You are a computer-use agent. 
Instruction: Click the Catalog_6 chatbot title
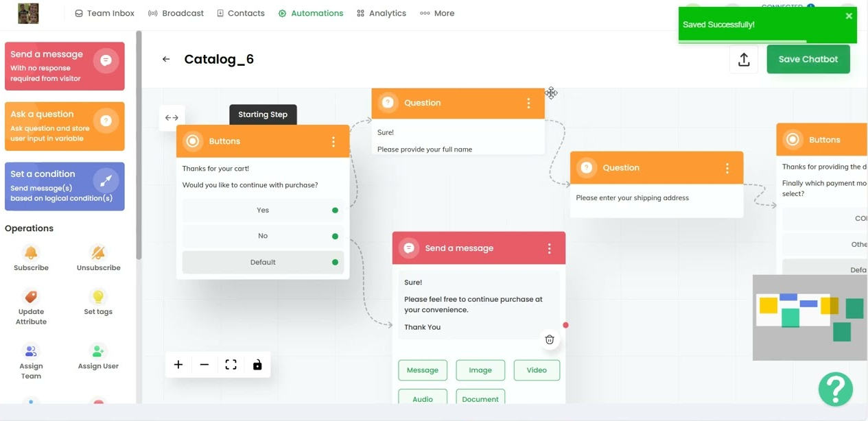219,59
